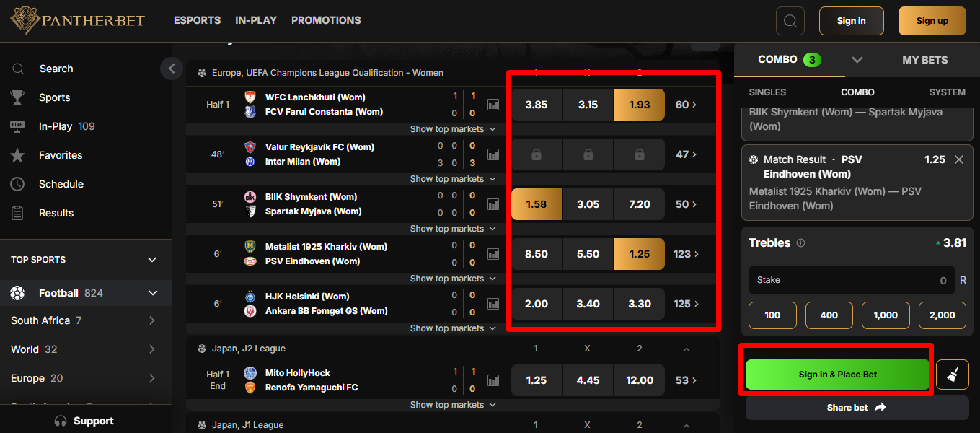
Task: Switch to the MY BETS tab
Action: tap(924, 60)
